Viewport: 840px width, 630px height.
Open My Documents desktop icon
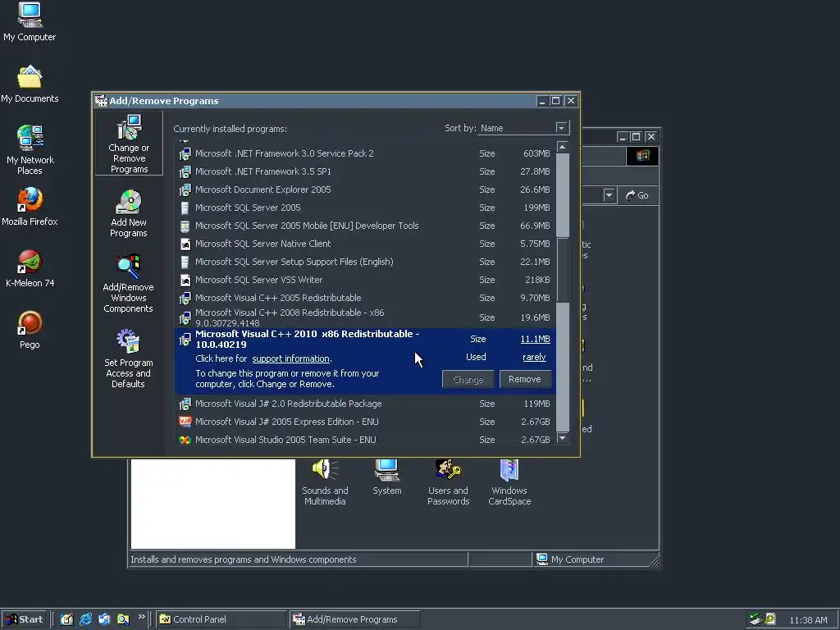(x=30, y=84)
